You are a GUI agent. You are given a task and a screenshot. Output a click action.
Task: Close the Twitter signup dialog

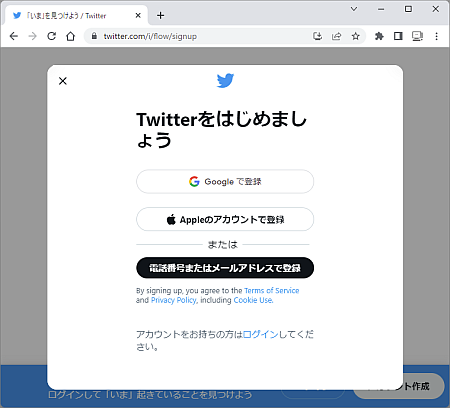click(63, 81)
